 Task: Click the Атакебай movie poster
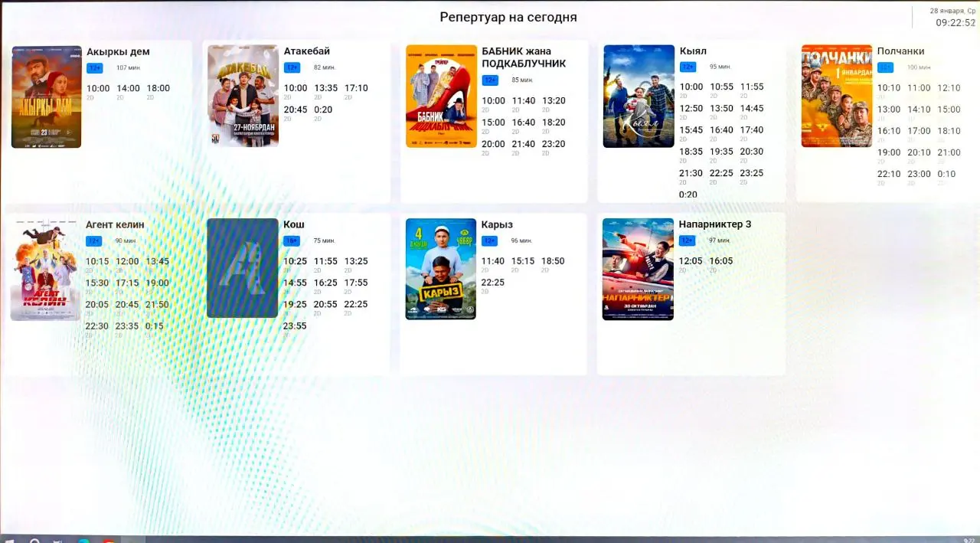[243, 96]
